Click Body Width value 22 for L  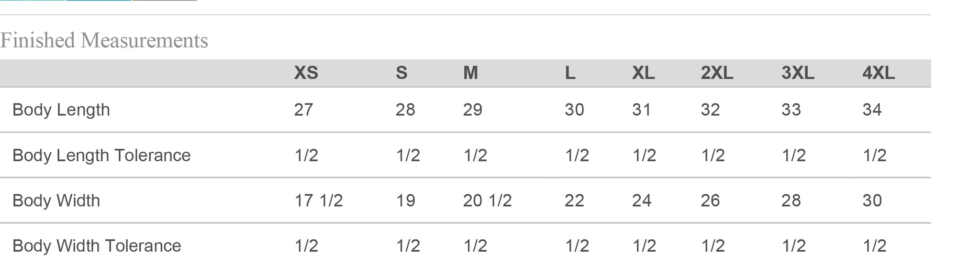pos(574,200)
